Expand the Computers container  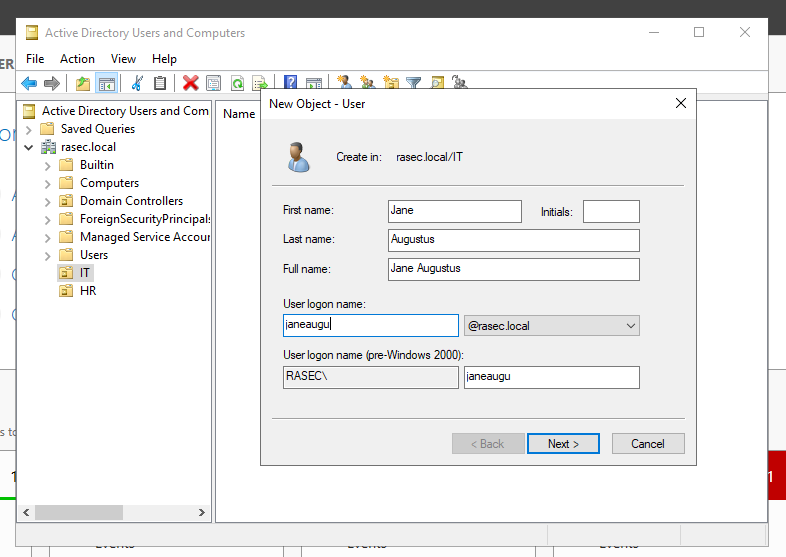point(48,184)
